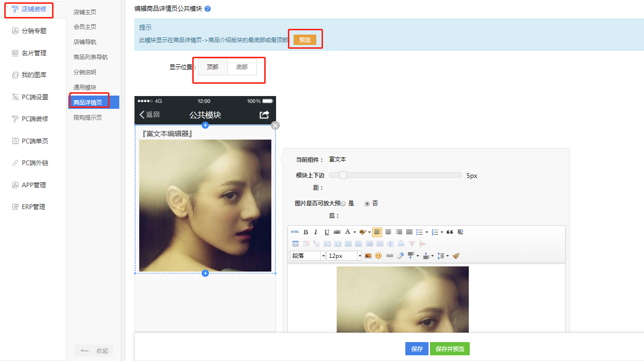Click the italic formatting icon
This screenshot has height=361, width=644.
pos(316,232)
